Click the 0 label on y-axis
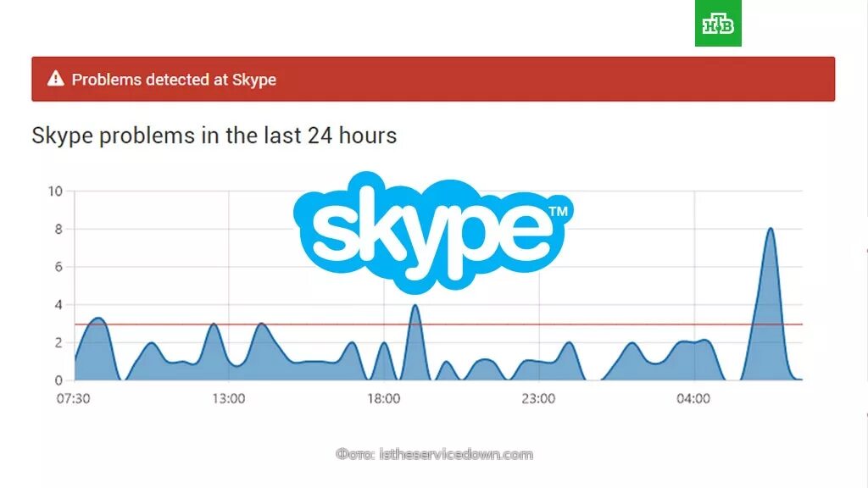This screenshot has width=868, height=488. 58,380
